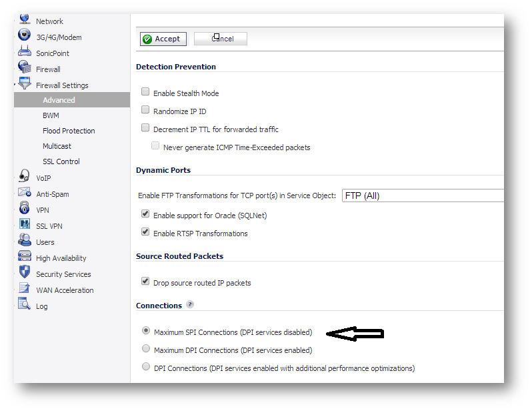Click the VPN padlock icon
The width and height of the screenshot is (532, 411).
(x=25, y=208)
